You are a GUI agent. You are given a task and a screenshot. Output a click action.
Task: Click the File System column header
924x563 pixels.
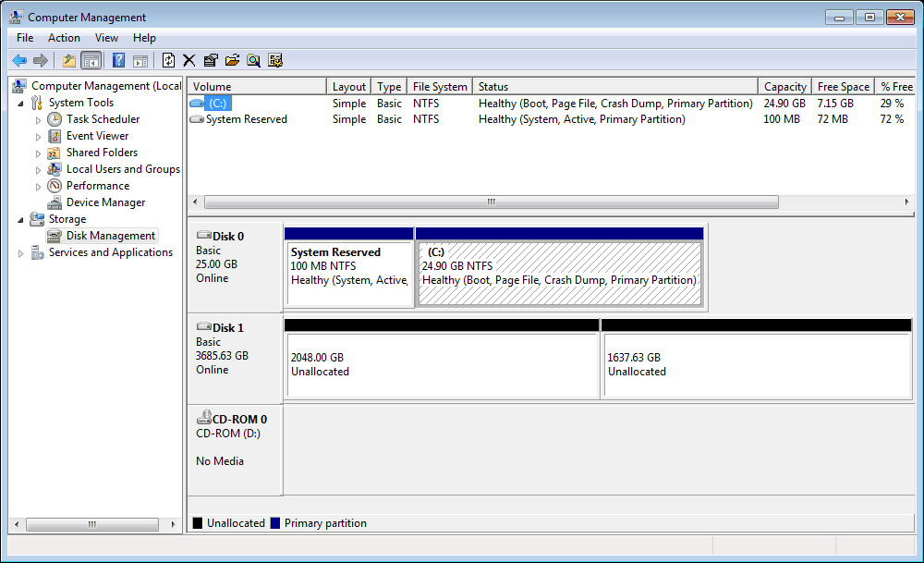click(439, 87)
